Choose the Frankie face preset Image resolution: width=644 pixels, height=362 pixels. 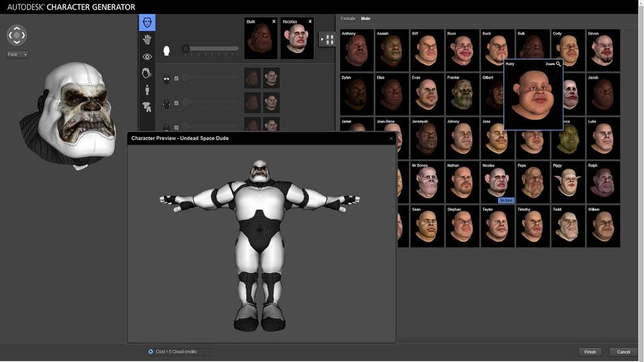pos(462,94)
